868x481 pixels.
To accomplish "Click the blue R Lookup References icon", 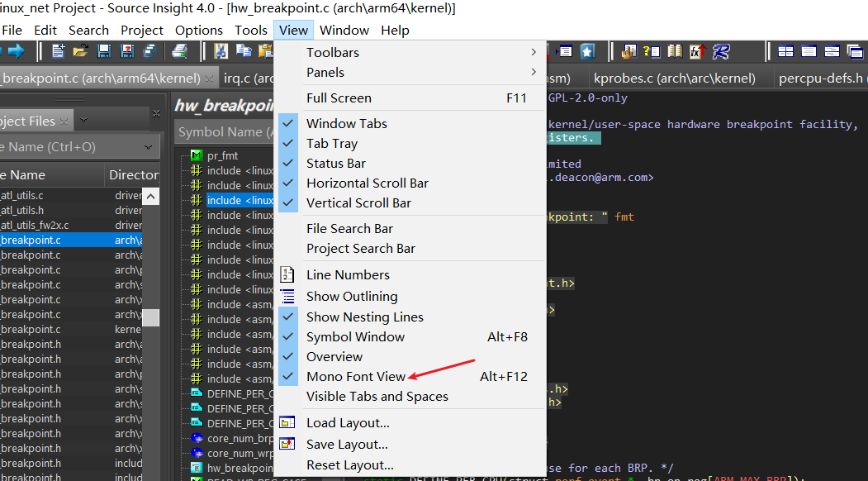I will [721, 51].
